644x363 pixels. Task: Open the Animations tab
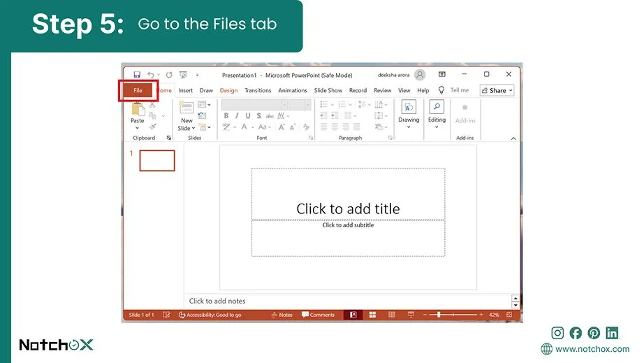click(293, 90)
